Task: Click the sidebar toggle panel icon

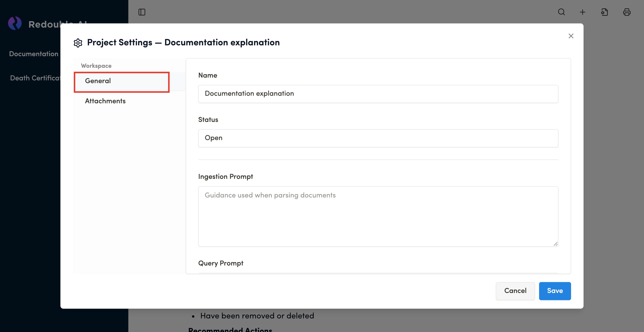Action: pos(142,12)
